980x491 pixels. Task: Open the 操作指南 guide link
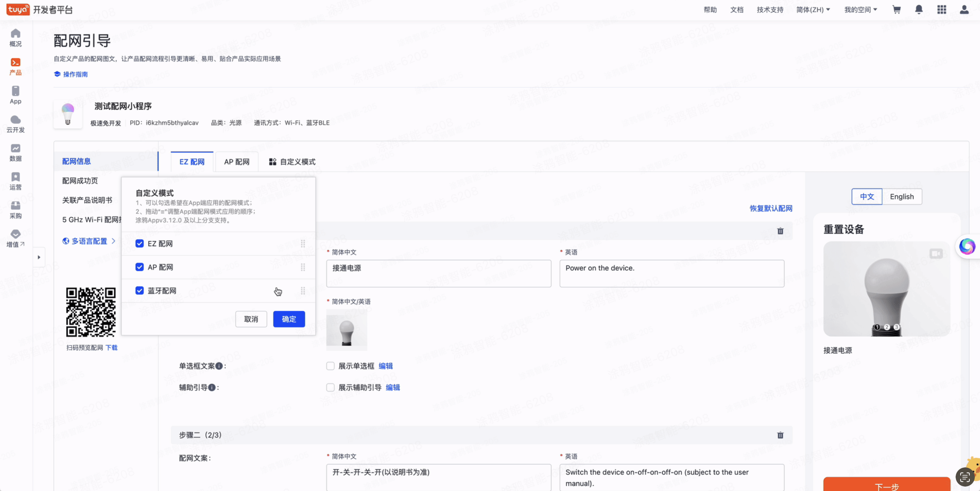pyautogui.click(x=71, y=74)
